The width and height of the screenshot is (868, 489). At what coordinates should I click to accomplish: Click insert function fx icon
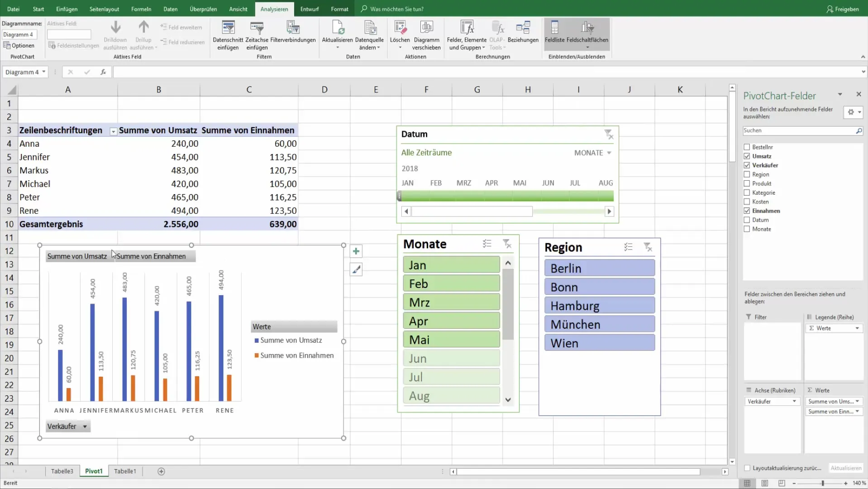[x=103, y=72]
